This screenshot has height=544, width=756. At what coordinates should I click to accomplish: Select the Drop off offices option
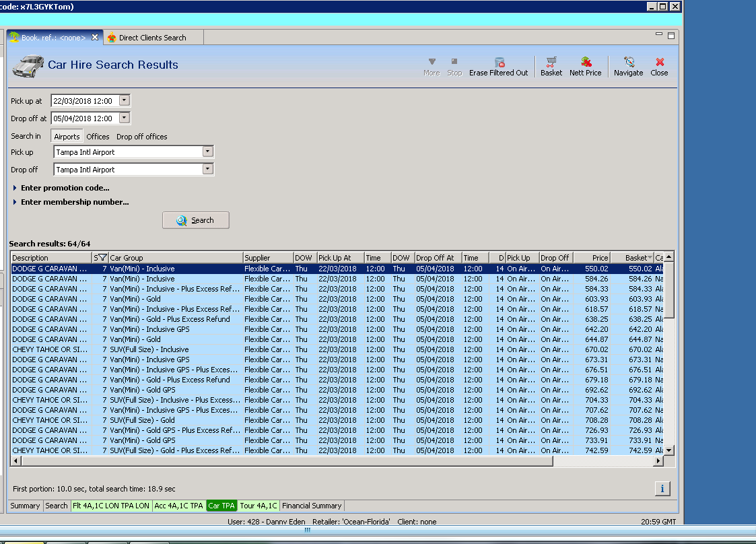tap(141, 137)
